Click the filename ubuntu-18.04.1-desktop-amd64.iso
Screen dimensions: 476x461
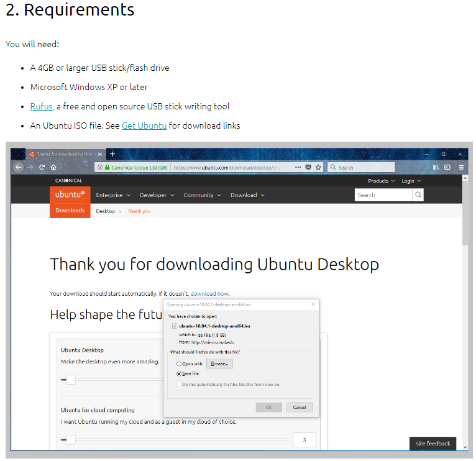coord(214,326)
